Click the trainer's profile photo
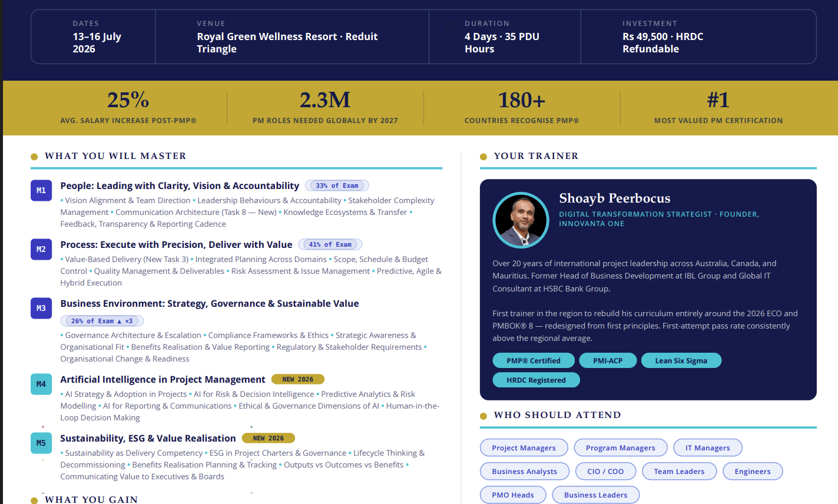The image size is (838, 504). pos(521,220)
